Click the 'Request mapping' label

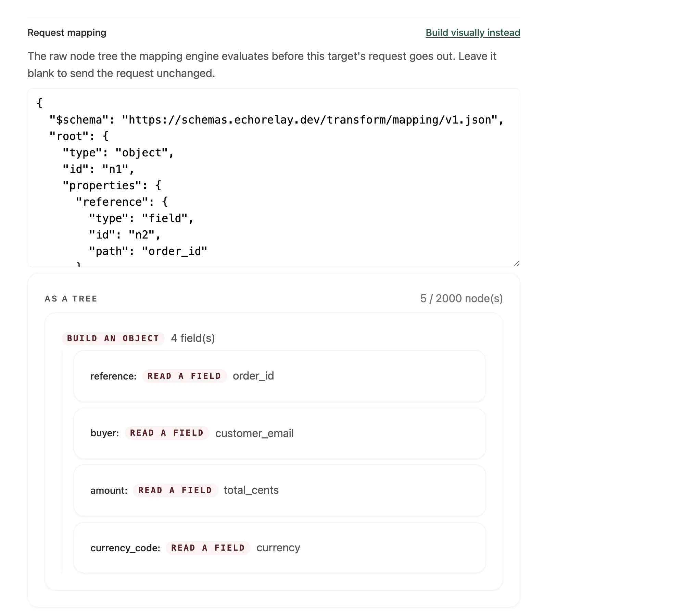point(67,33)
